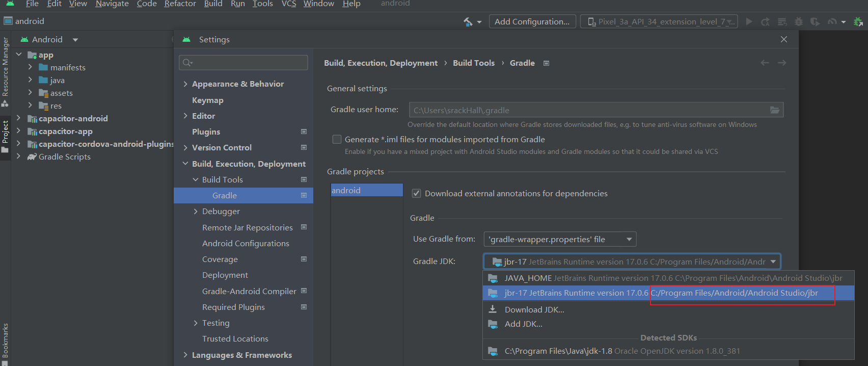Click the Make Project hammer icon
868x366 pixels.
(x=468, y=21)
